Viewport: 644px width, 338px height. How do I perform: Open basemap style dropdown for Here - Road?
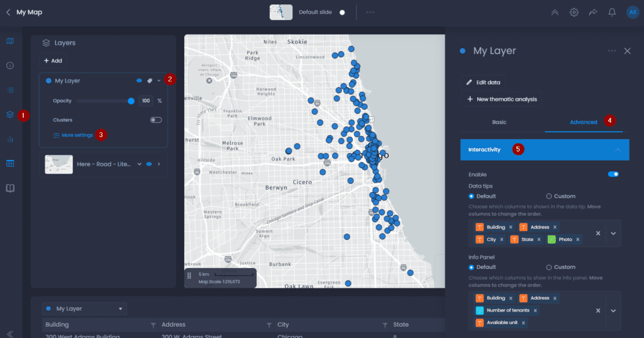click(139, 164)
